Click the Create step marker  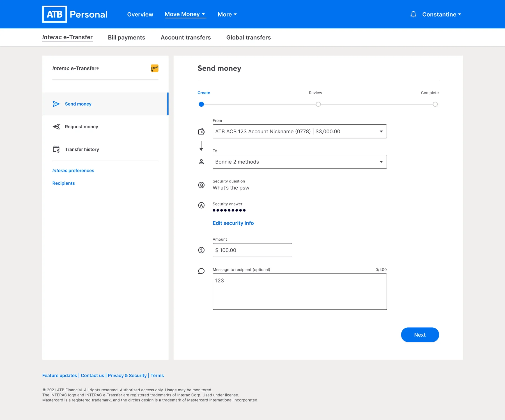point(201,104)
